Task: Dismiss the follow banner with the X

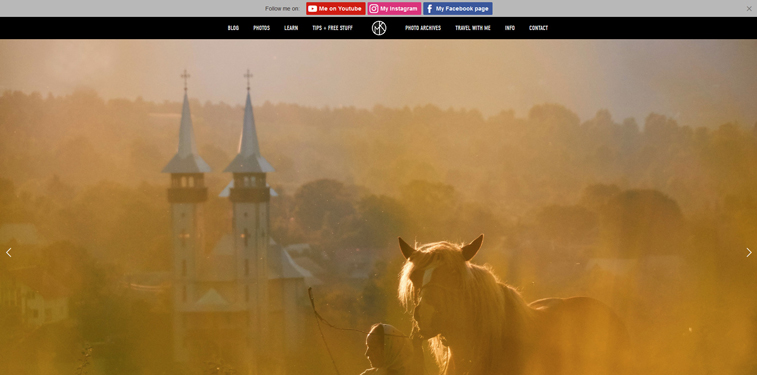Action: (x=749, y=9)
